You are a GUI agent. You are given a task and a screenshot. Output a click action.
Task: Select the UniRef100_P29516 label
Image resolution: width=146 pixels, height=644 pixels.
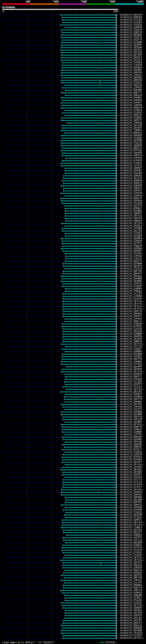tap(131, 63)
